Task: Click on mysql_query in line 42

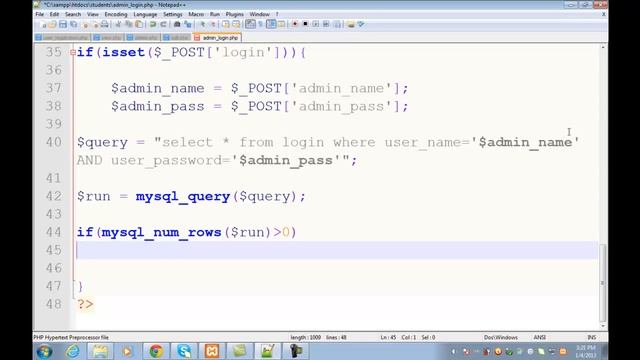Action: pyautogui.click(x=183, y=197)
